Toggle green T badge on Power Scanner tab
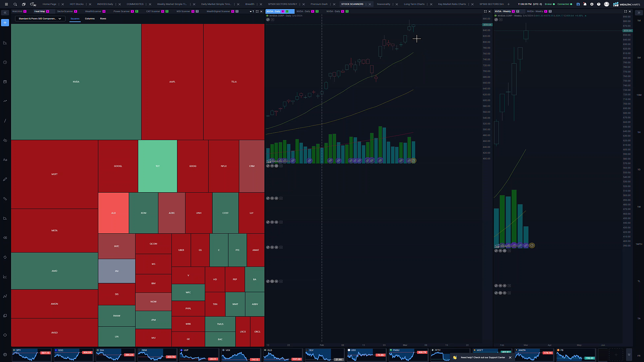The image size is (644, 362). tap(137, 11)
